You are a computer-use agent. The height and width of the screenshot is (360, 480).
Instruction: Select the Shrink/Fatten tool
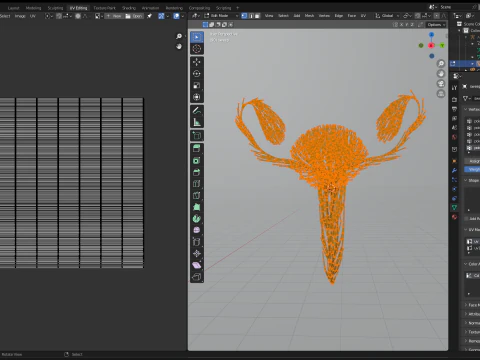[197, 254]
